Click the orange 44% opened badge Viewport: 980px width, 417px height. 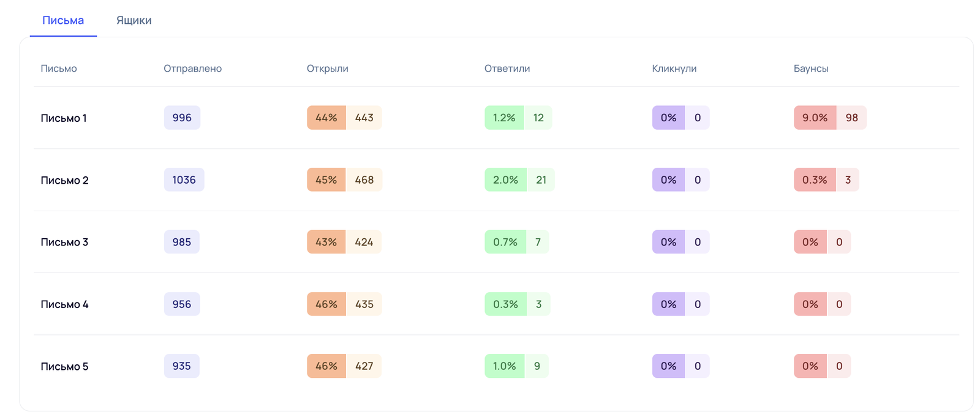[x=326, y=118]
